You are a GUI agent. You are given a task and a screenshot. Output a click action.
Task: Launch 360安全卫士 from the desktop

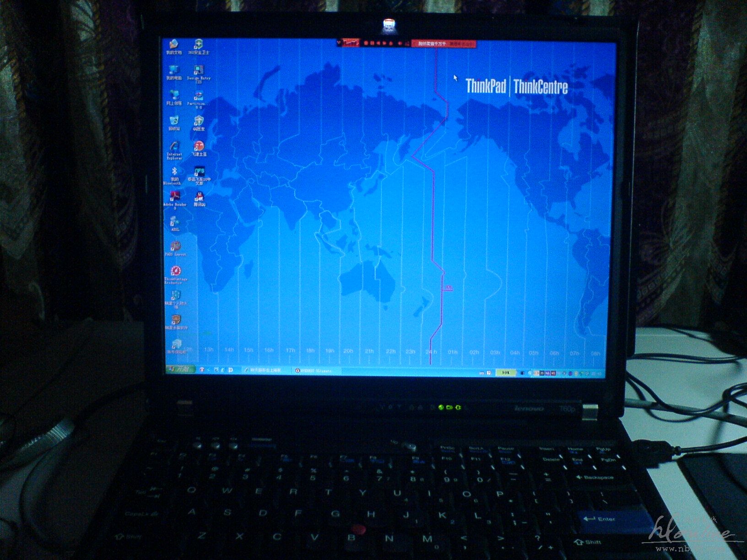199,47
